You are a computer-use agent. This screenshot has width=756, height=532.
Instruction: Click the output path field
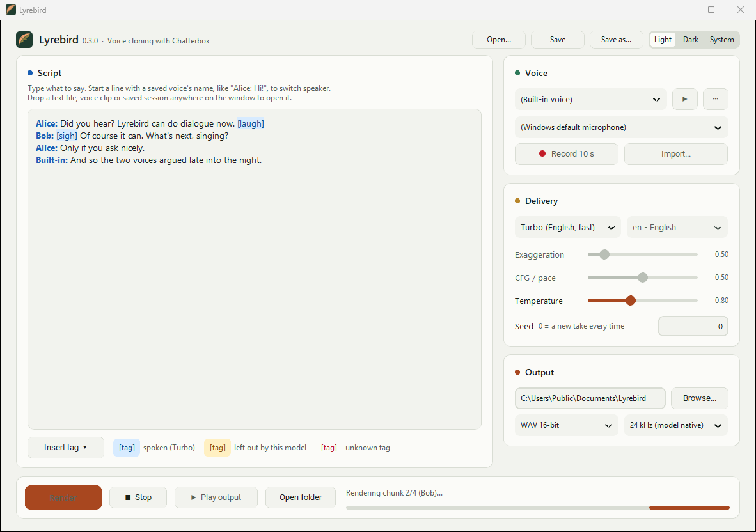(x=590, y=398)
